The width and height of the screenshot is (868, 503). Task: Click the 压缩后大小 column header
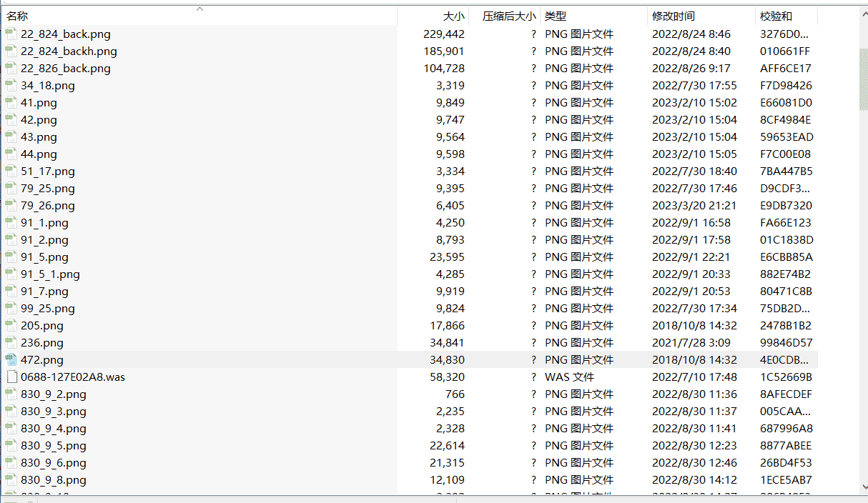tap(508, 16)
